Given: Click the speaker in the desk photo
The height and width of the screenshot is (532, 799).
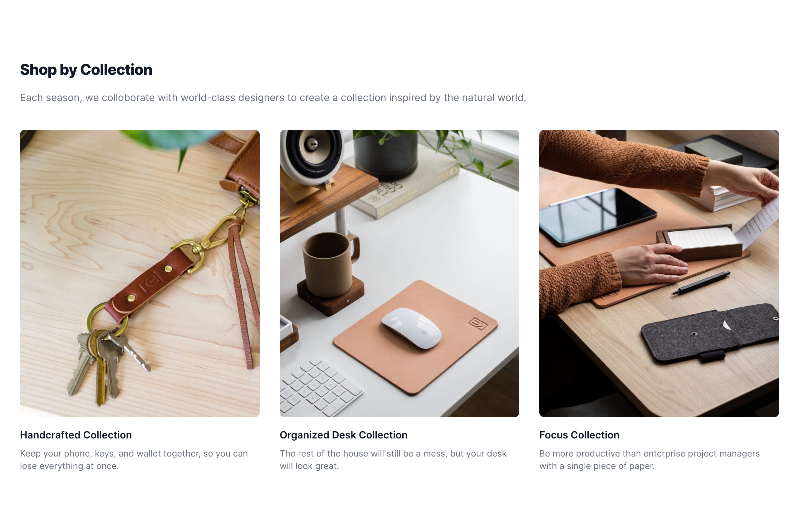Looking at the screenshot, I should (311, 156).
